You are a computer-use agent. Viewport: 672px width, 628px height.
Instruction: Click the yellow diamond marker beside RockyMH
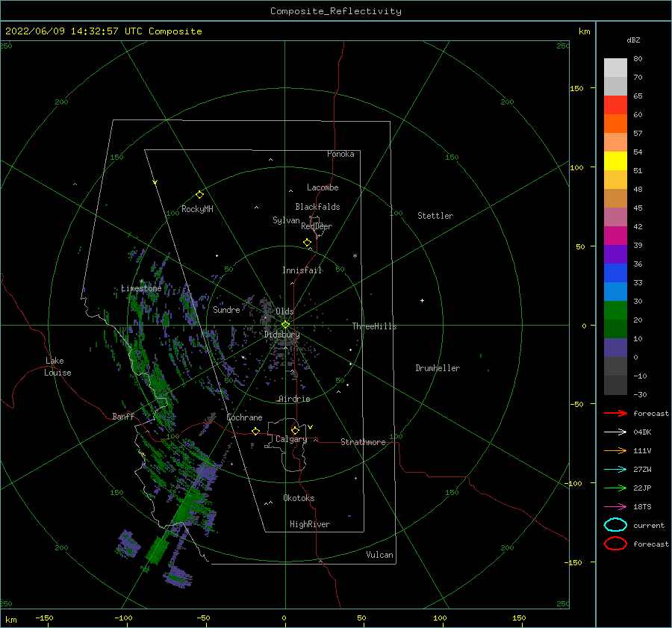199,195
